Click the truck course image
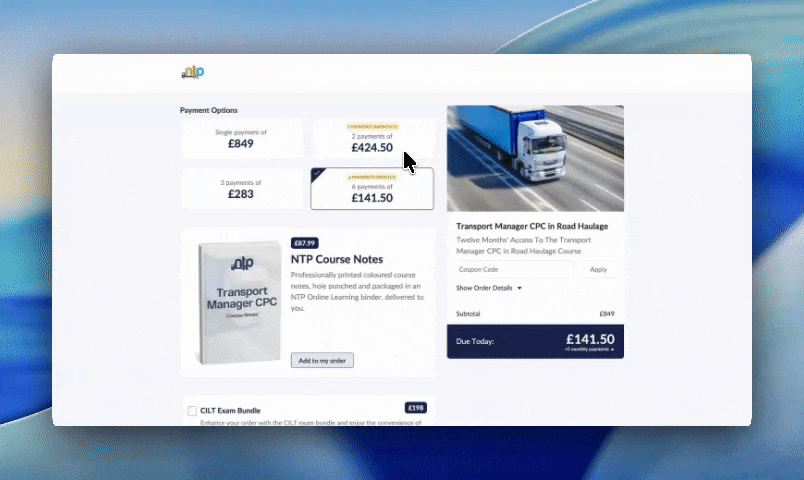Viewport: 804px width, 480px height. point(535,158)
